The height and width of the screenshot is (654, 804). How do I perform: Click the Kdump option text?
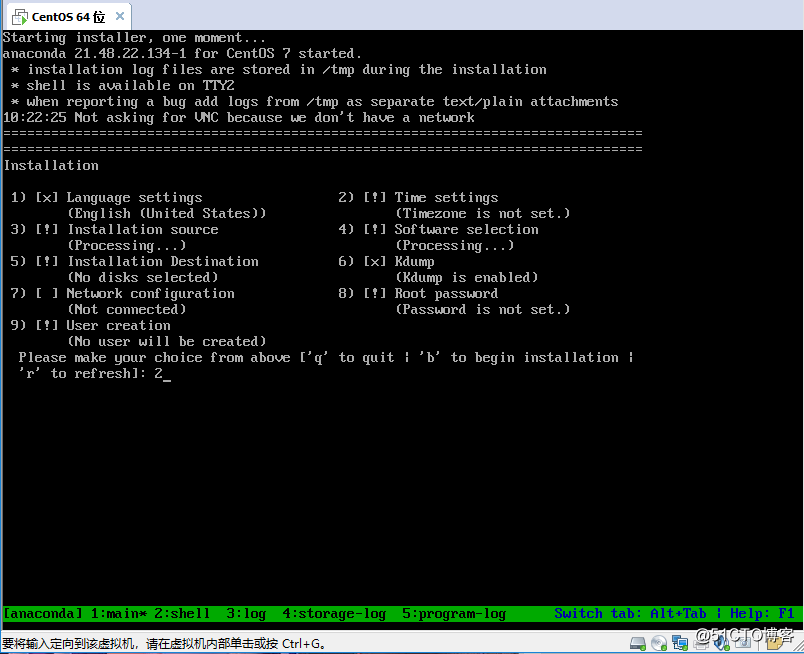point(414,262)
